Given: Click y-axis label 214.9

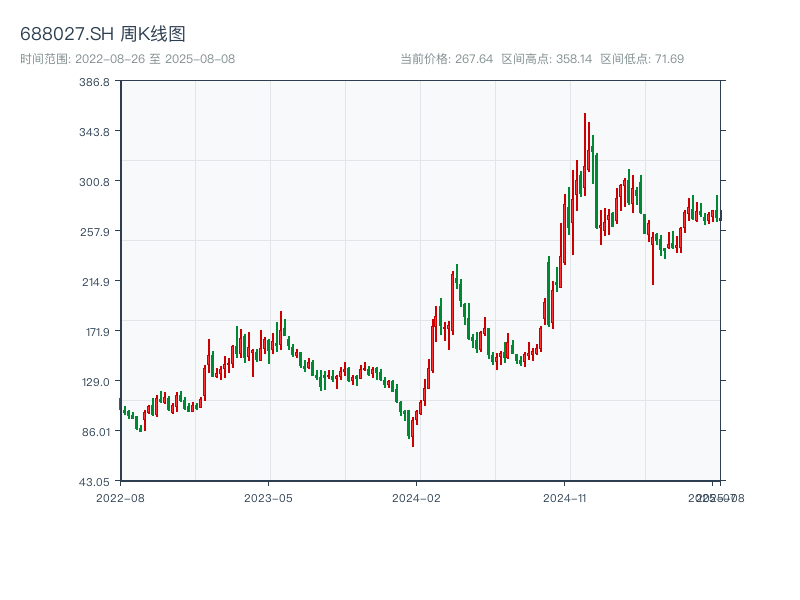Looking at the screenshot, I should [96, 282].
